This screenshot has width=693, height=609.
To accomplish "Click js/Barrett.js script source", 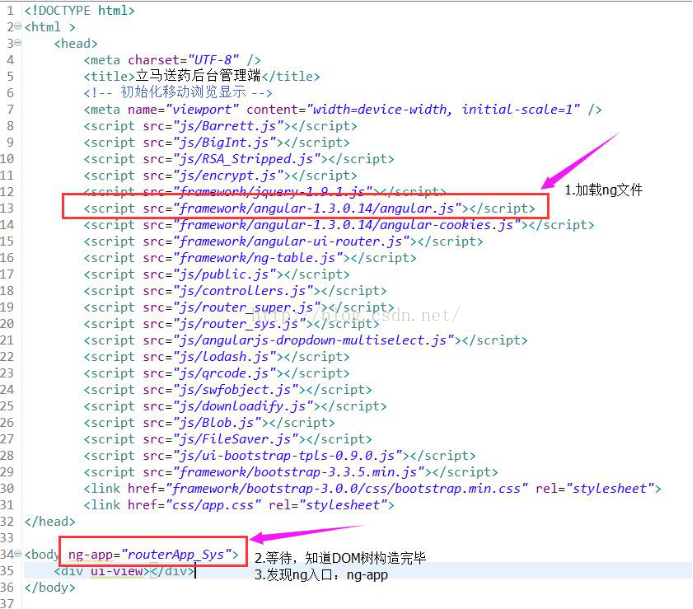I will (228, 126).
